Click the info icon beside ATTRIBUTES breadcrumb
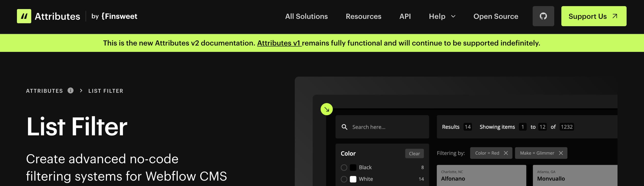Screen dimensions: 644x186 [x=70, y=91]
